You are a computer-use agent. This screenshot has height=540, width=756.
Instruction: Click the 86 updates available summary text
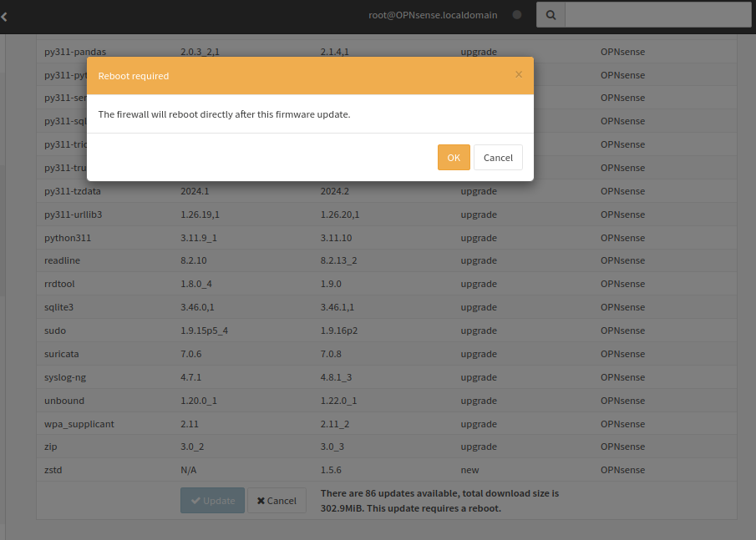[439, 501]
